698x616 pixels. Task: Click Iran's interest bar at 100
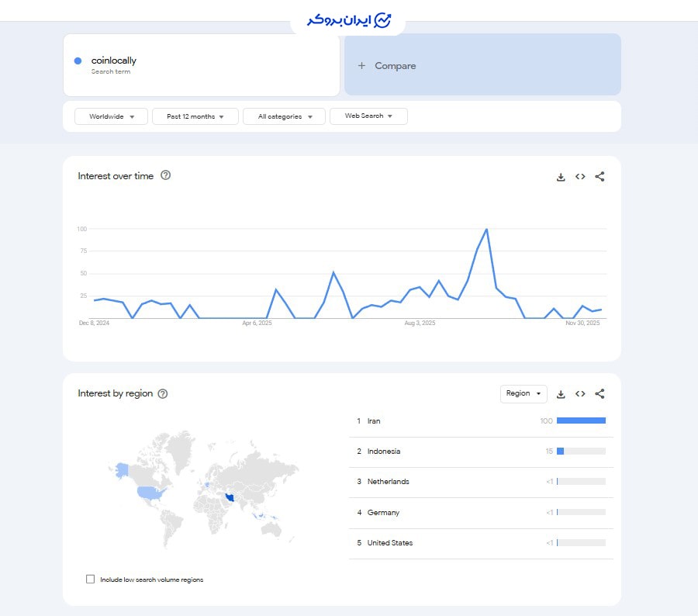581,420
